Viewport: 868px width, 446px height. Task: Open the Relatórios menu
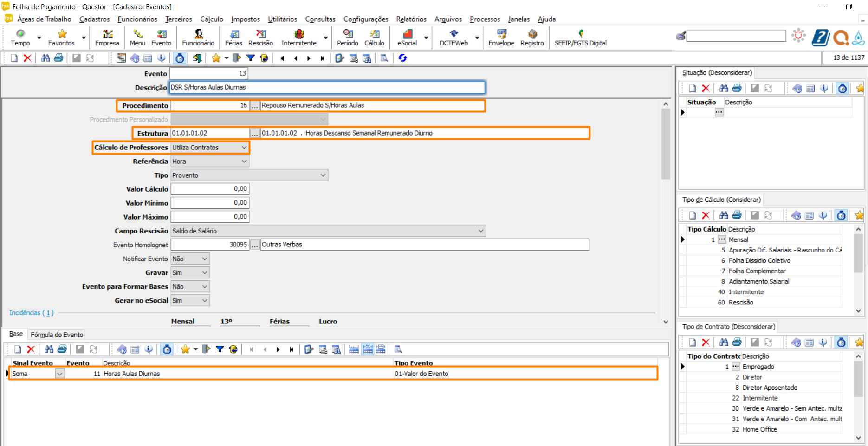coord(411,19)
